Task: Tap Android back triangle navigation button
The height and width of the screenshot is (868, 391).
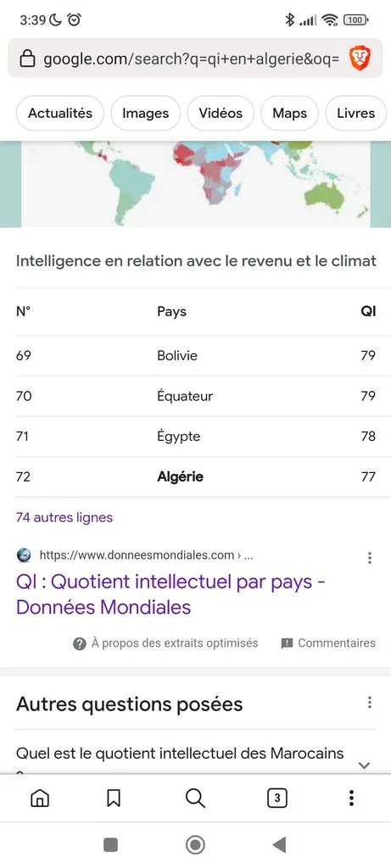Action: [280, 845]
